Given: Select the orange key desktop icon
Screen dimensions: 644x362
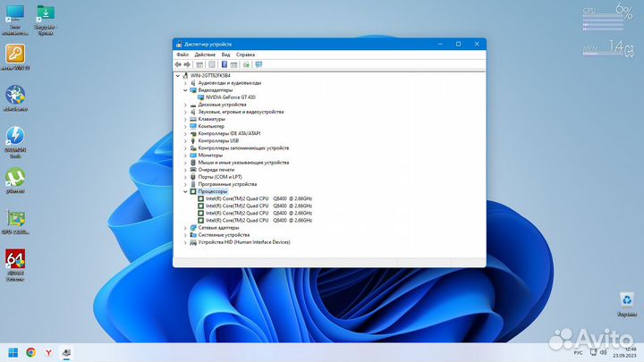Looking at the screenshot, I should coord(15,57).
